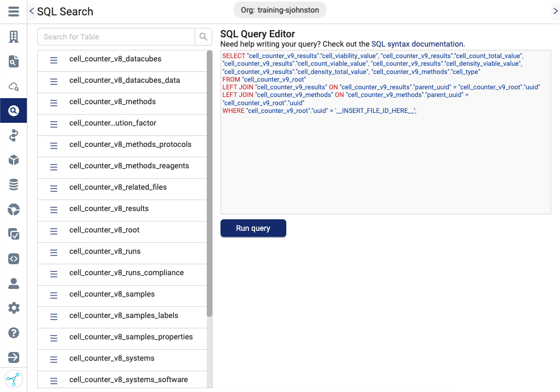Open the settings gear icon
560x392 pixels.
14,308
